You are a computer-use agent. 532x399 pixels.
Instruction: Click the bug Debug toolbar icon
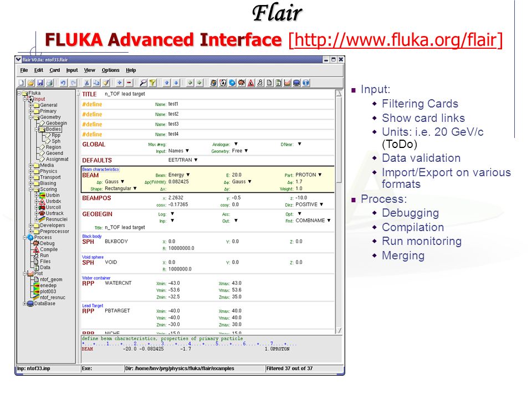click(242, 83)
